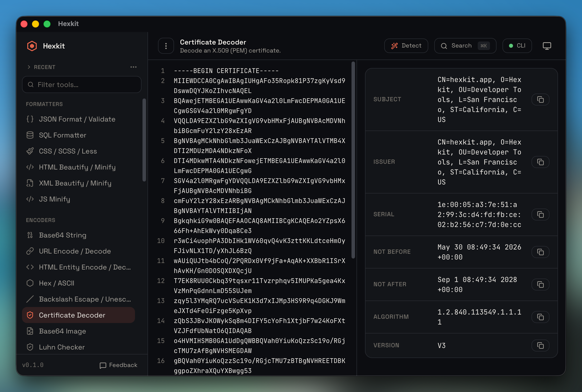Click the Hex / ASCII hexagon icon
The height and width of the screenshot is (392, 582).
point(30,283)
